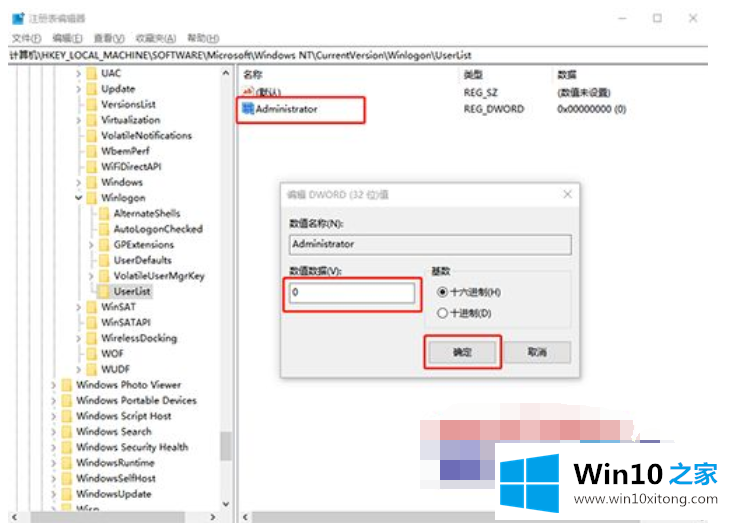Select the WOF folder icon
730x525 pixels.
pyautogui.click(x=92, y=354)
